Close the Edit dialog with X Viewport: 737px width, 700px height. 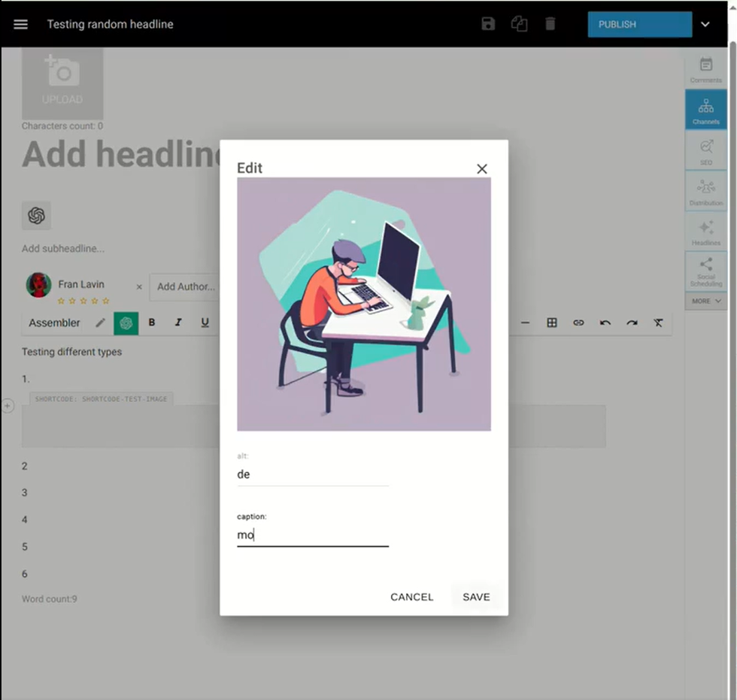click(482, 169)
